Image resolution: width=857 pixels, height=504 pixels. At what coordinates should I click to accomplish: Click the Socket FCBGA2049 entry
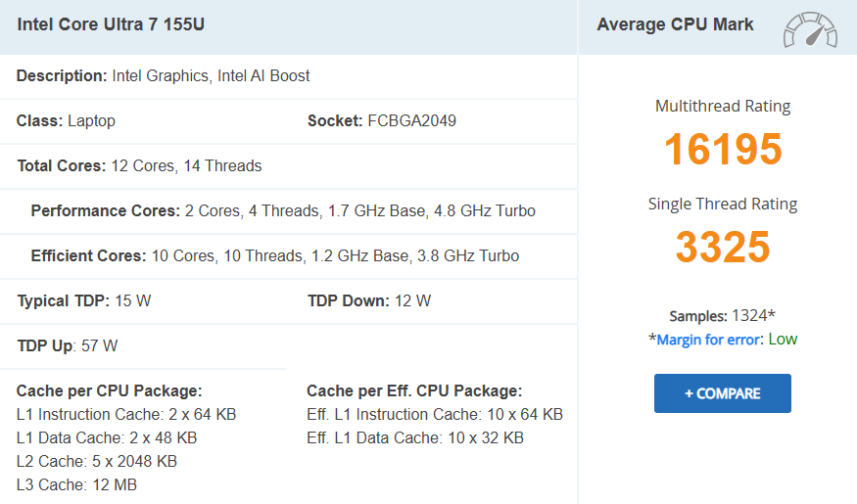pos(381,120)
